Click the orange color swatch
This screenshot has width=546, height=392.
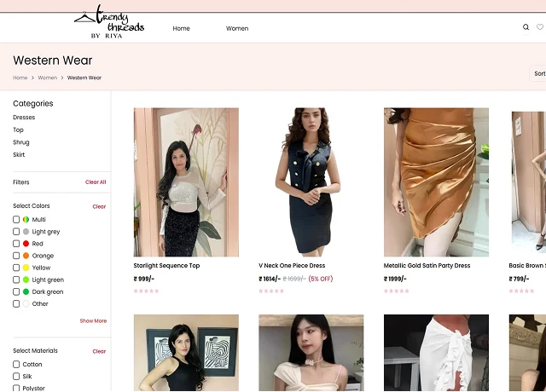26,256
